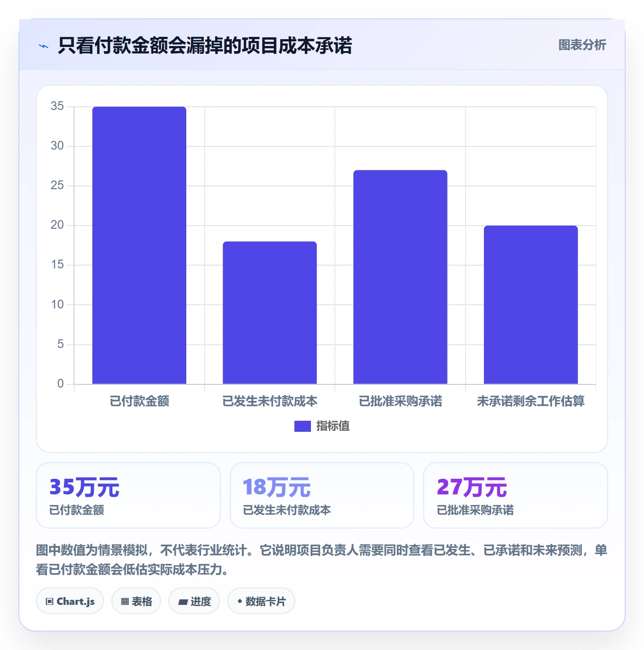Screen dimensions: 644x650
Task: Click the 已发生未付款成本 bar in the chart
Action: pos(270,313)
